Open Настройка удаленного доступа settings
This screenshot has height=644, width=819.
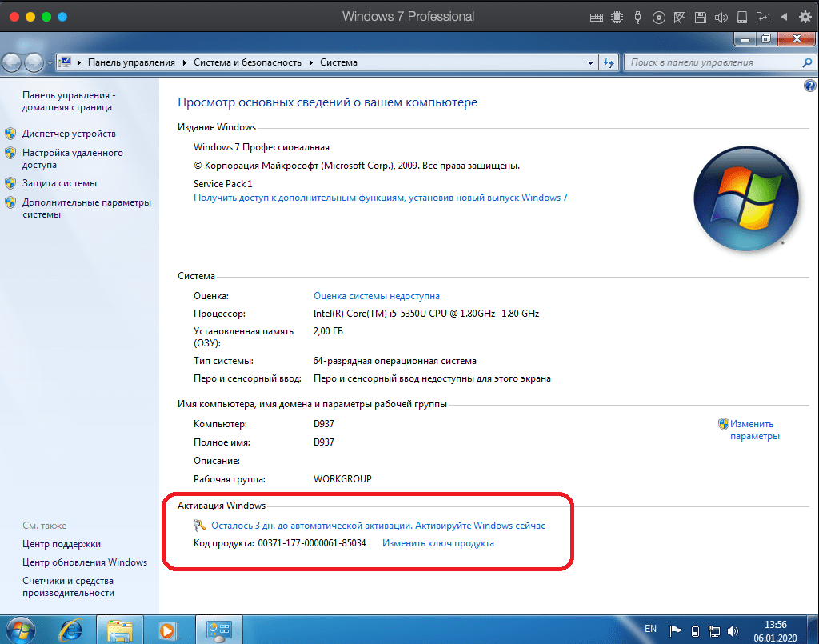[73, 158]
